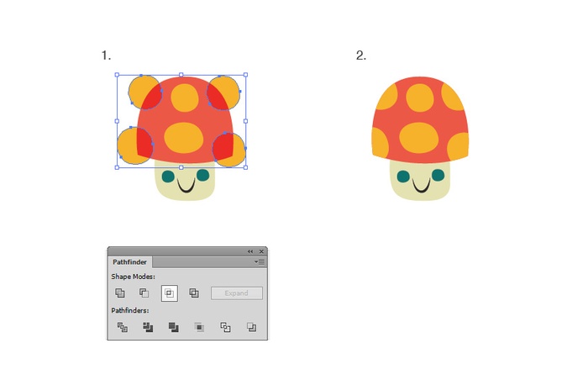Click the Minus Back pathfinder icon
Screen dimensions: 588x380
click(x=251, y=327)
